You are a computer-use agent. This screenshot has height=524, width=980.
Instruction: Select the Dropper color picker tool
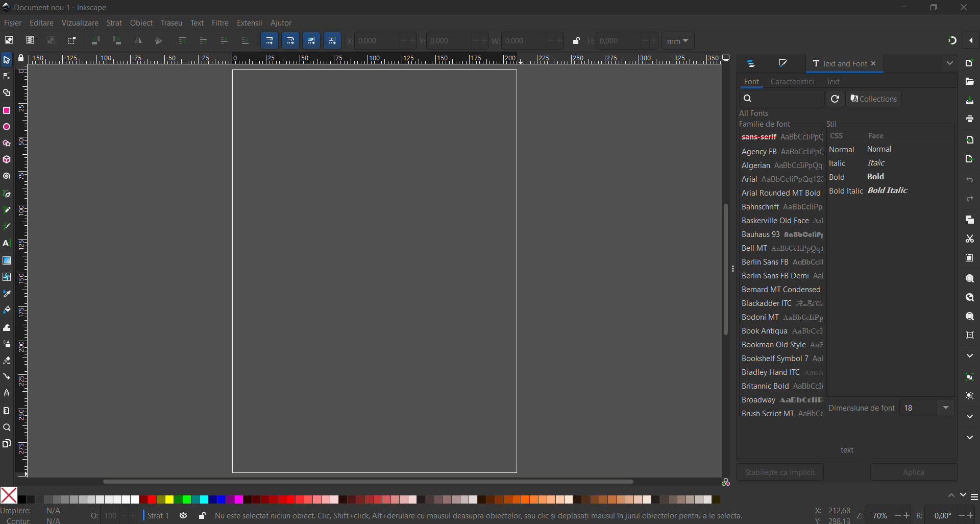[7, 294]
